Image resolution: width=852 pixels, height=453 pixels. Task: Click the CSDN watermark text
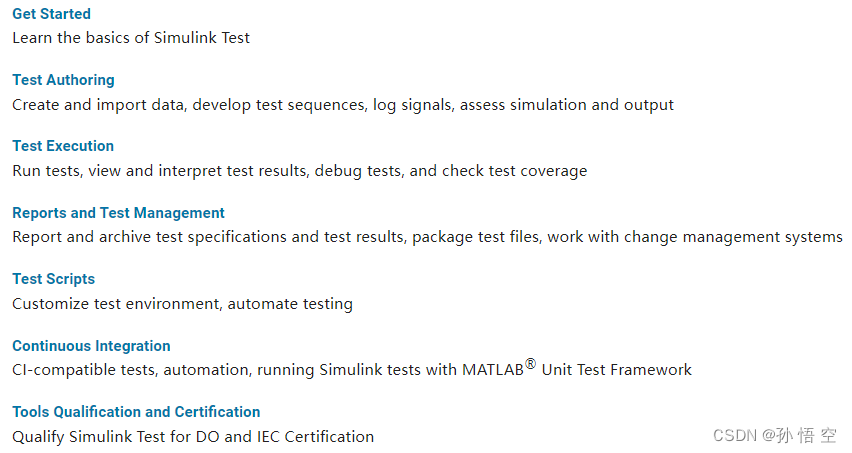click(x=775, y=435)
